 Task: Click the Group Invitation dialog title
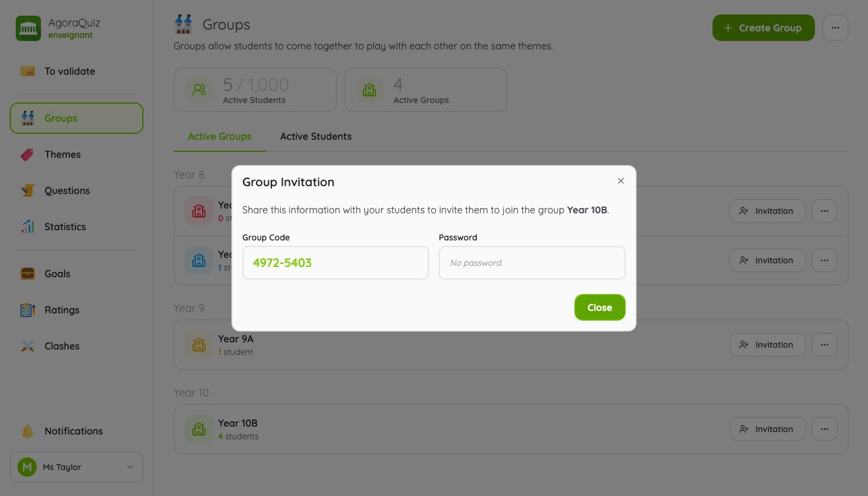click(x=288, y=182)
